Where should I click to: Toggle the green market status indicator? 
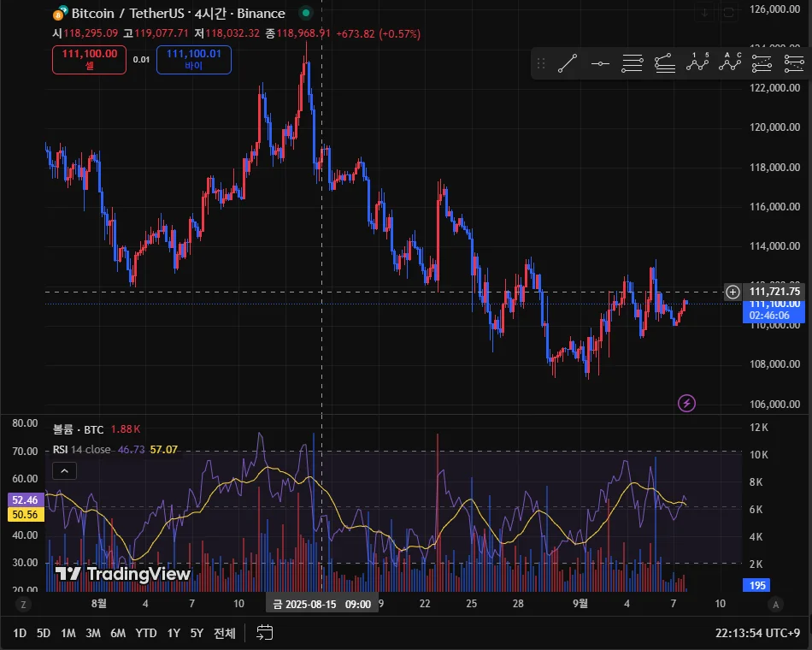click(x=306, y=13)
